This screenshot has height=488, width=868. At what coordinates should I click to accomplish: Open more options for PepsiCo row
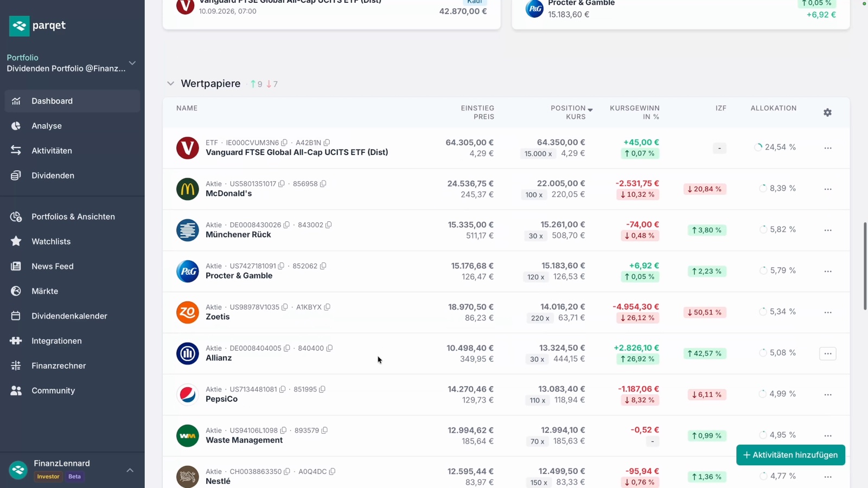pyautogui.click(x=828, y=395)
